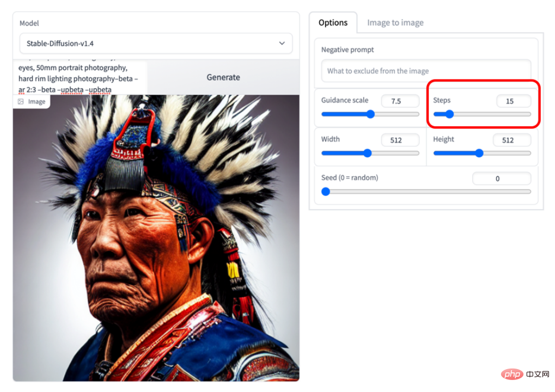Click the Guidance scale slider handle
This screenshot has width=555, height=392.
[x=370, y=114]
